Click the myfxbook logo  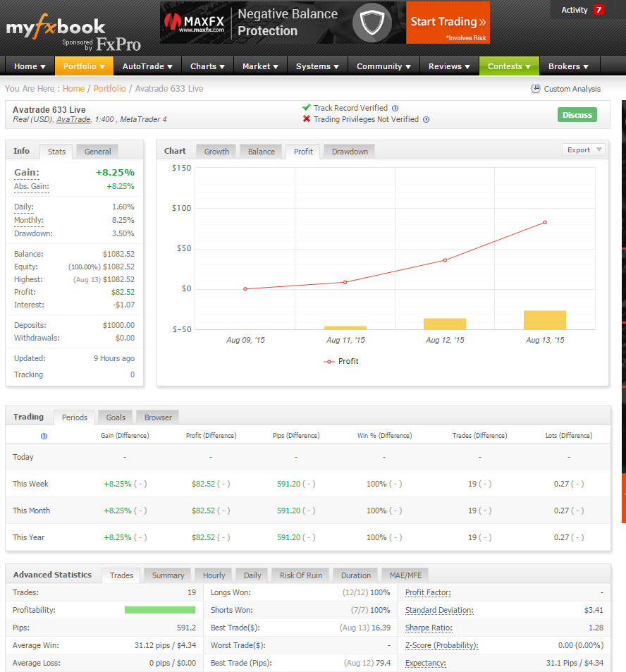click(x=56, y=28)
